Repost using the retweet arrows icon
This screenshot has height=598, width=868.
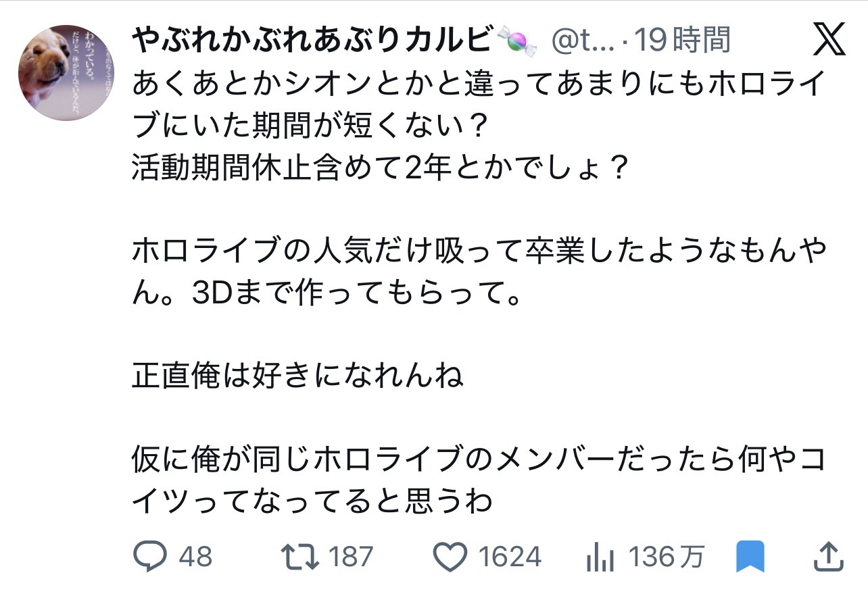[299, 557]
